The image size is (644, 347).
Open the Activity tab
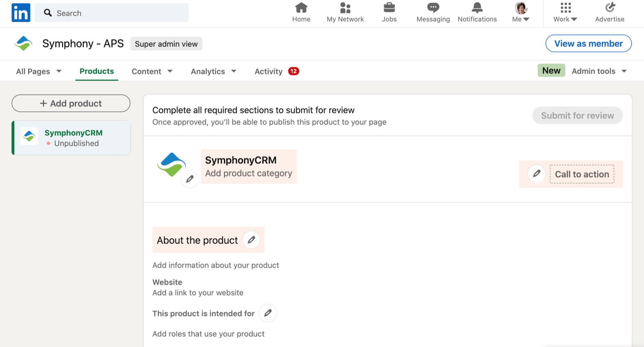coord(268,72)
